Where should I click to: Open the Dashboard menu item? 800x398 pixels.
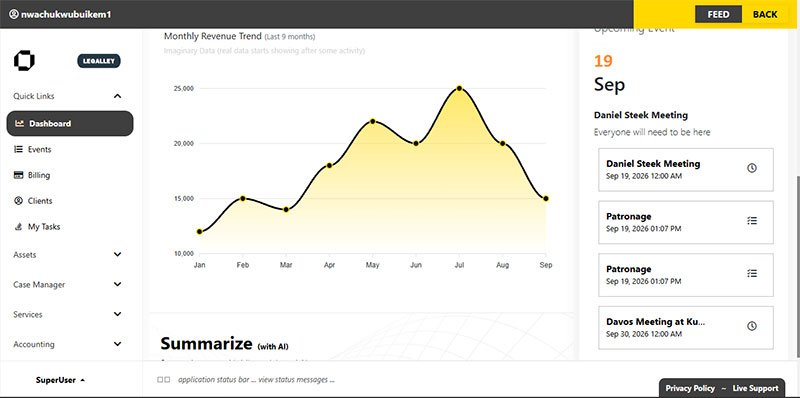click(x=70, y=123)
